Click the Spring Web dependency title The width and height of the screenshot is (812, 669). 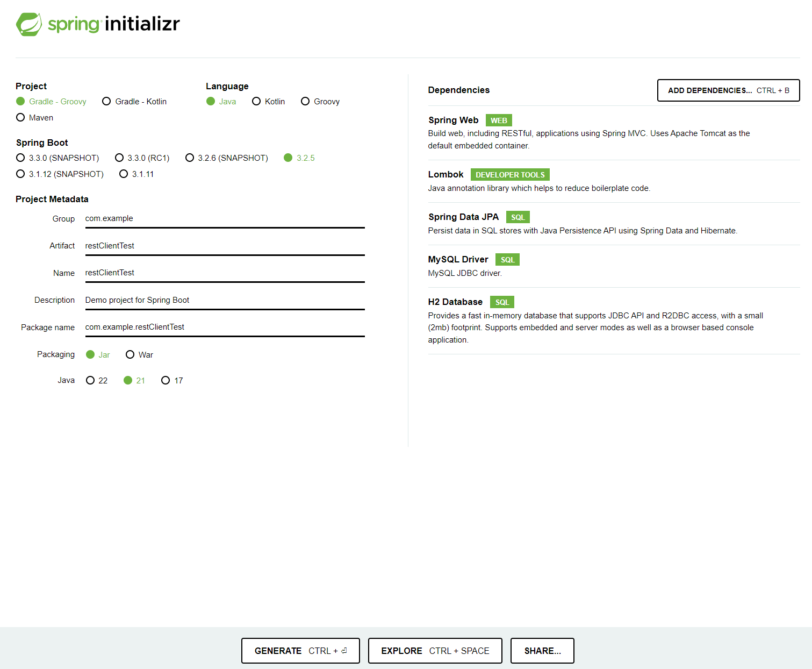pyautogui.click(x=453, y=120)
